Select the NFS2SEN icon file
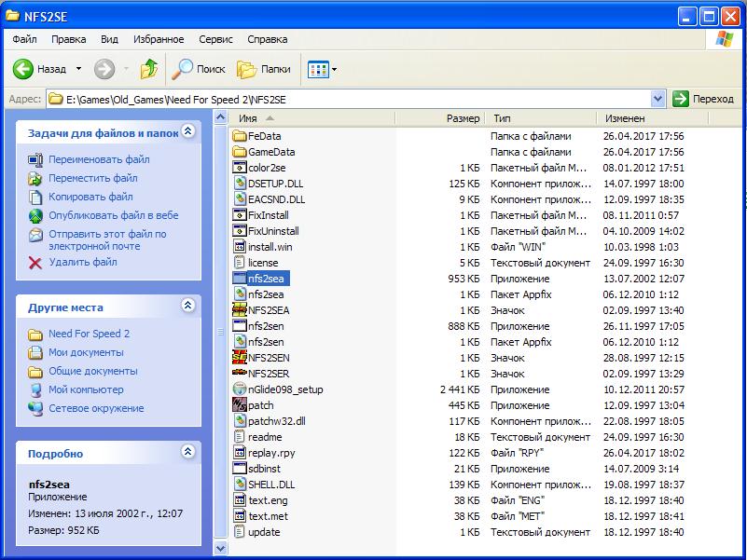Viewport: 747px width, 560px height. (x=240, y=358)
